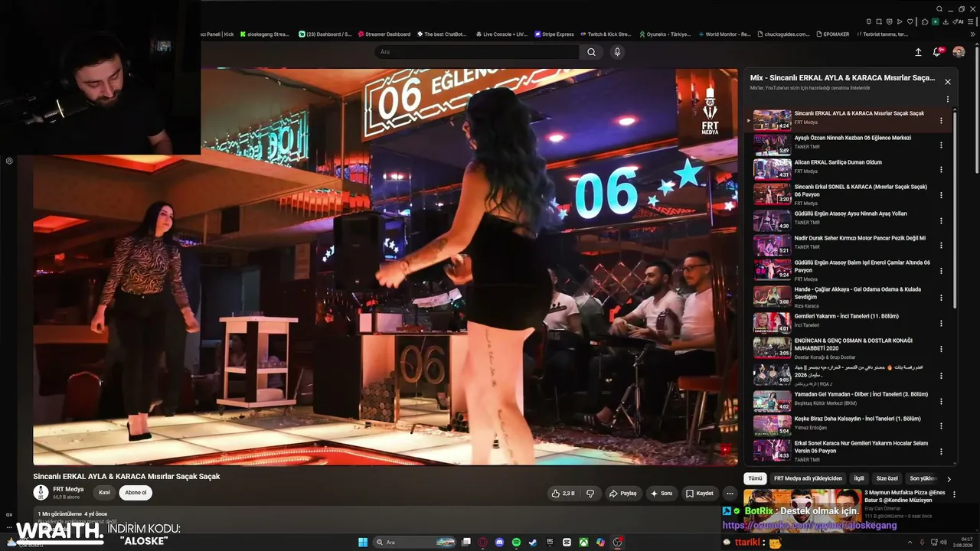
Task: Open options for Yamadan Gel Yamadan Dilber
Action: pyautogui.click(x=941, y=402)
